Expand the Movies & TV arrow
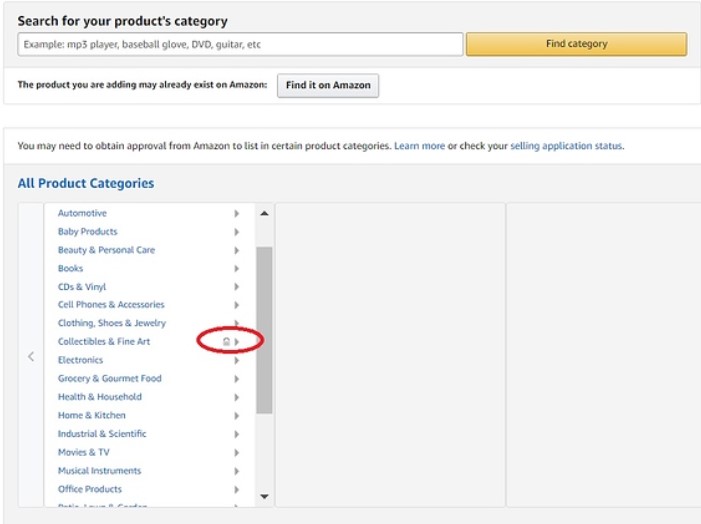This screenshot has height=524, width=701. click(x=236, y=452)
